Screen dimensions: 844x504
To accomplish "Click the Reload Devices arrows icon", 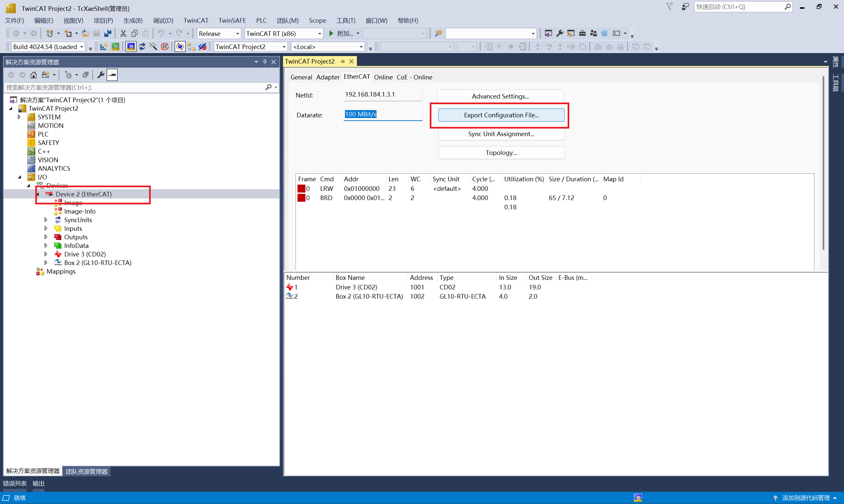I will [142, 46].
